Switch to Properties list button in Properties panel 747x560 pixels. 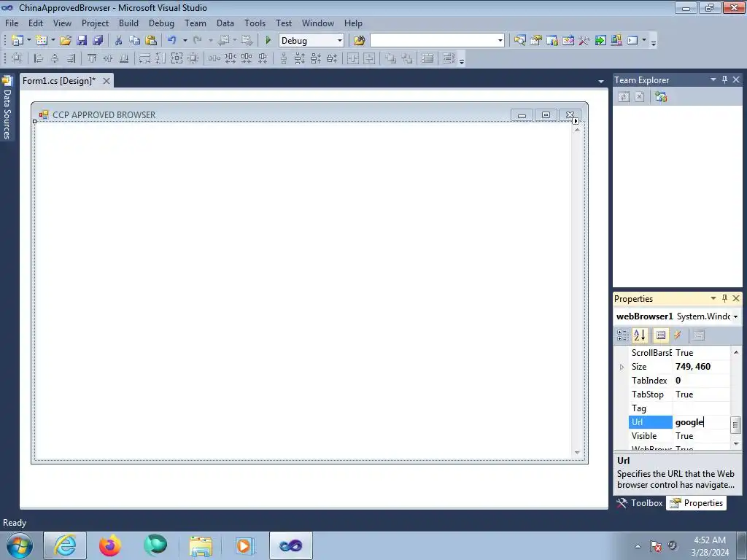point(661,335)
